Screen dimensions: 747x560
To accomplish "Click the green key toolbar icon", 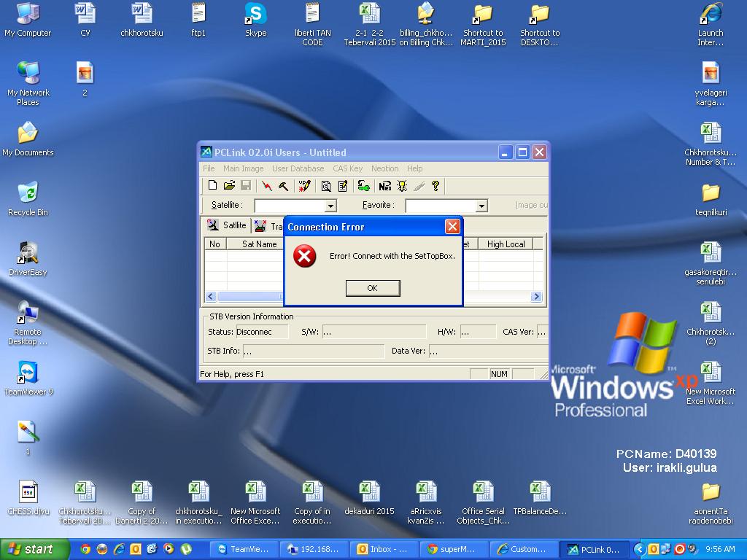I will 363,186.
